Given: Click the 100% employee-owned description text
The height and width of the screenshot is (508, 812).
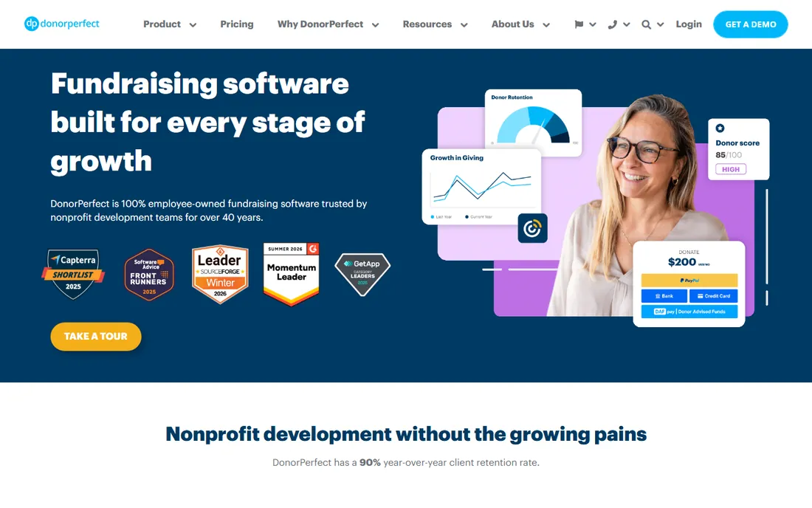Looking at the screenshot, I should point(209,210).
